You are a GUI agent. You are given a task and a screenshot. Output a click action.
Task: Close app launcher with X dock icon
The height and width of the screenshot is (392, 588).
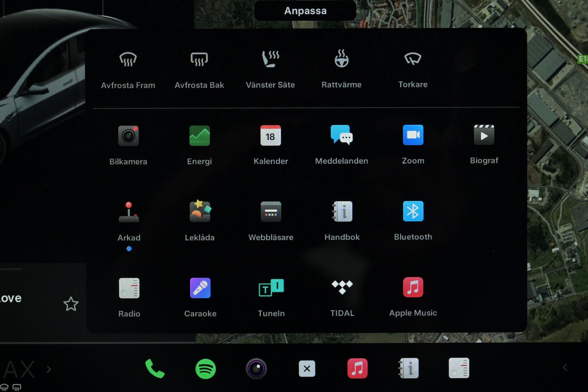click(x=307, y=368)
